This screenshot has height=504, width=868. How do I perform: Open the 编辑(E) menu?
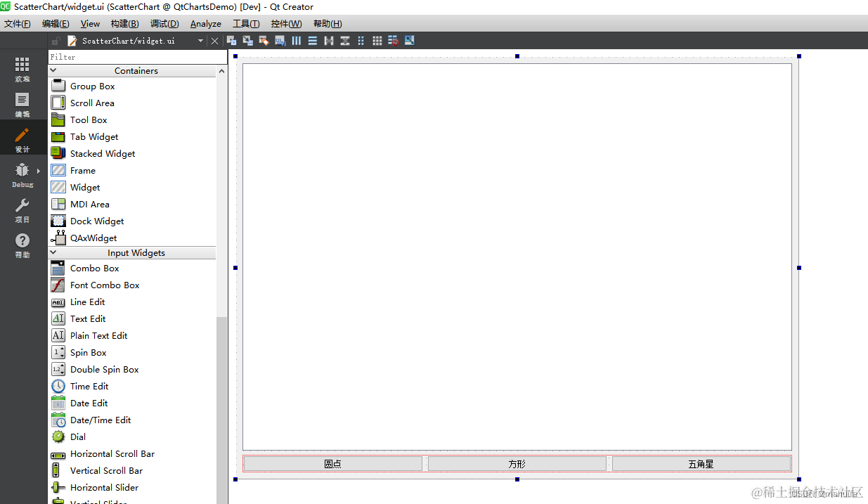[x=56, y=24]
